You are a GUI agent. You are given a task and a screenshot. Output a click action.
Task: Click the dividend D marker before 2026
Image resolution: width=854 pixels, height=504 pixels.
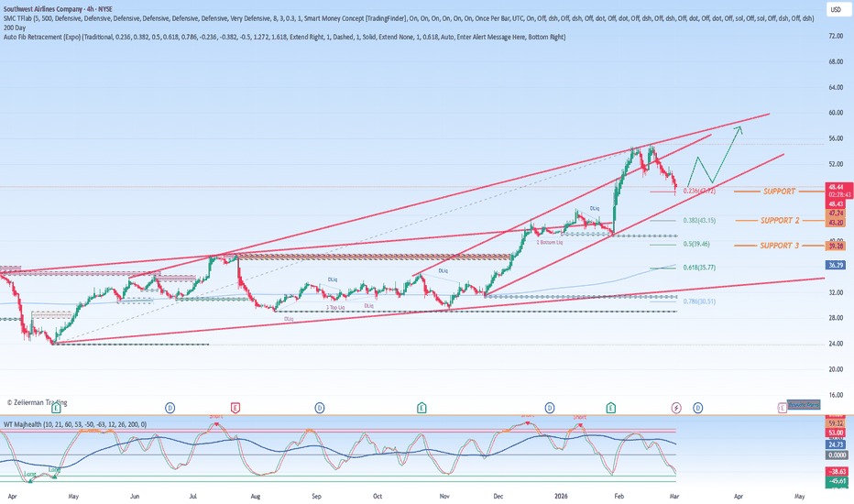[550, 408]
